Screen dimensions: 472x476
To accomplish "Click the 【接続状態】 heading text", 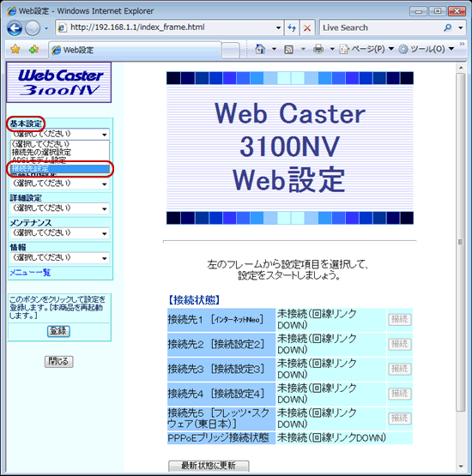I will [x=194, y=300].
